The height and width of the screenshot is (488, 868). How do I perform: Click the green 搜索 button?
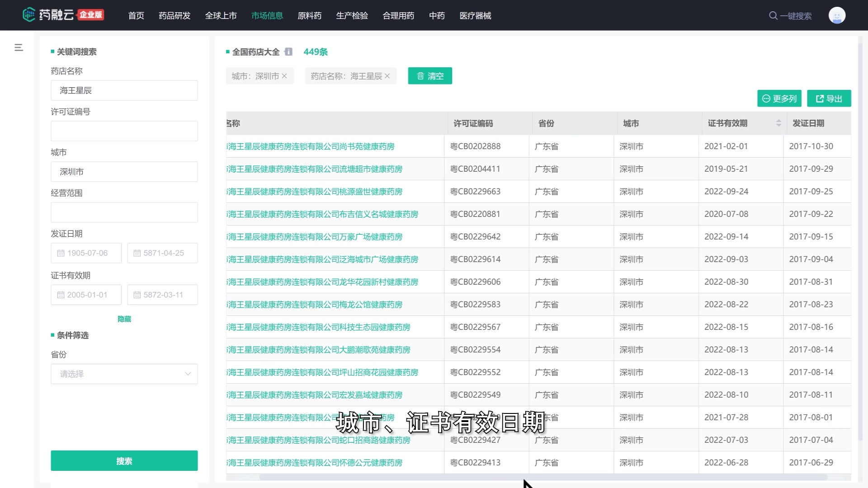point(124,460)
